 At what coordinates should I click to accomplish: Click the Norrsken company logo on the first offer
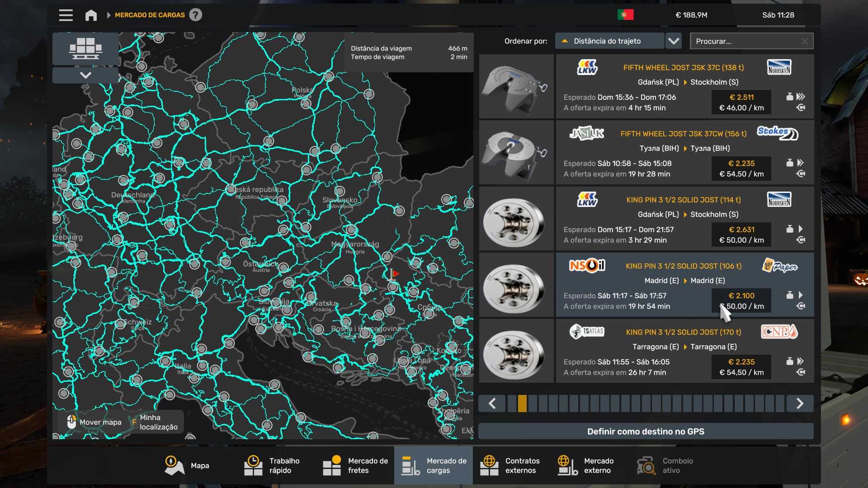[x=779, y=68]
